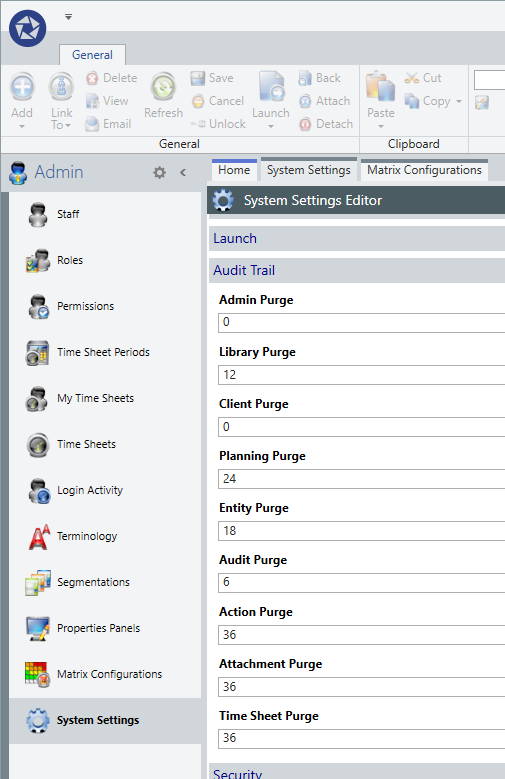Image resolution: width=505 pixels, height=779 pixels.
Task: Open Properties Panels in the sidebar
Action: tap(105, 628)
